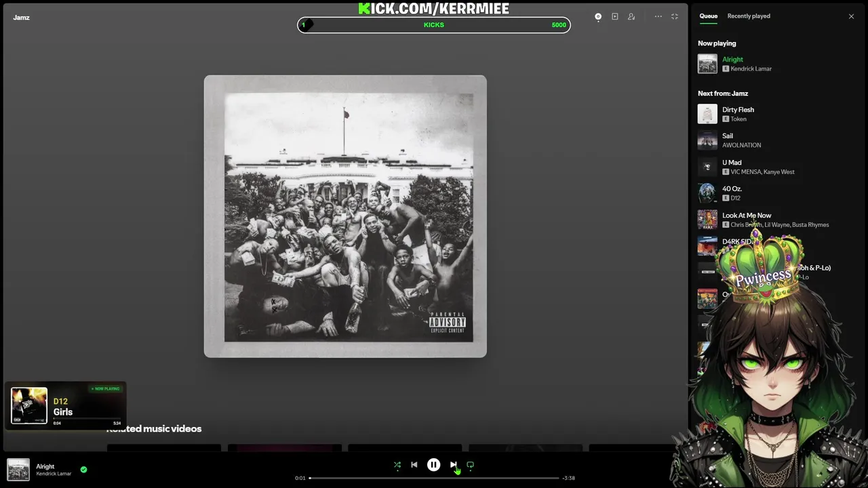Open the D12 artist link under 40 Oz.

pyautogui.click(x=735, y=199)
